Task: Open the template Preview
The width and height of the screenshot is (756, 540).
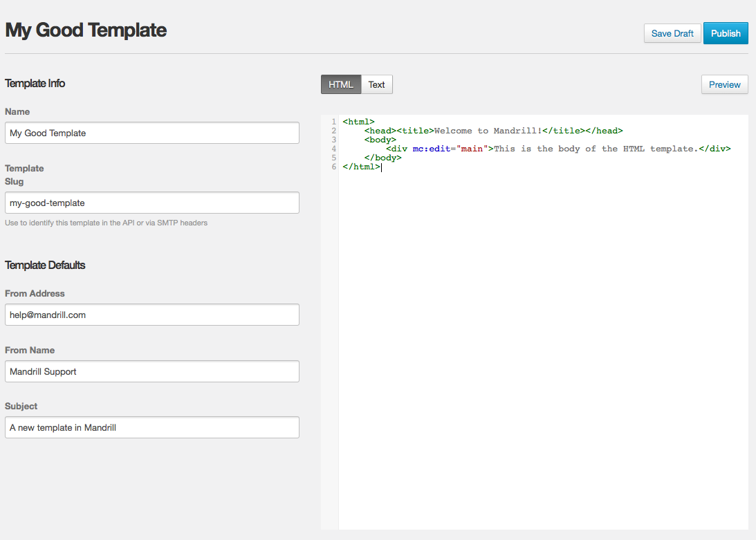Action: tap(724, 84)
